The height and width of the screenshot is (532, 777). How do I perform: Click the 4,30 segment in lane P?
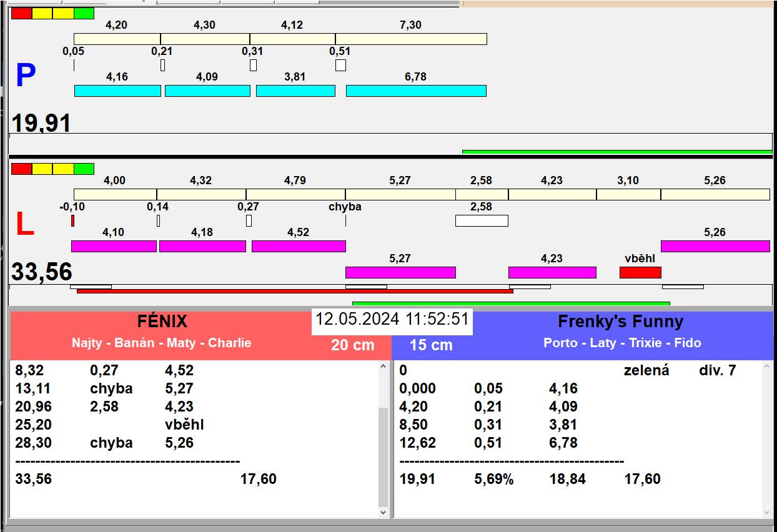pyautogui.click(x=205, y=39)
